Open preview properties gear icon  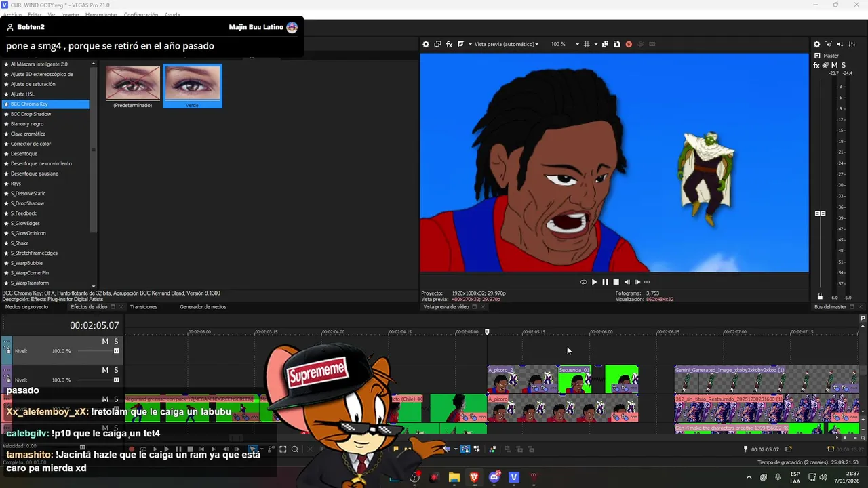pos(426,44)
